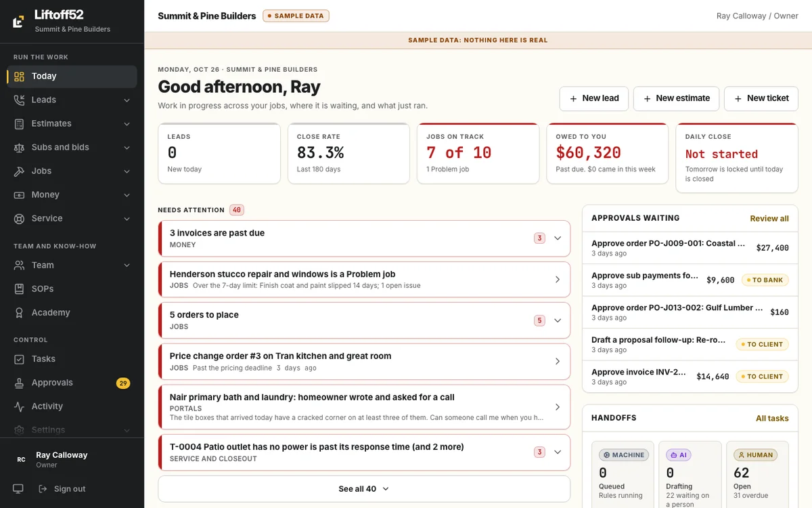This screenshot has height=508, width=812.
Task: Expand the 5 orders to place chevron
Action: point(558,320)
